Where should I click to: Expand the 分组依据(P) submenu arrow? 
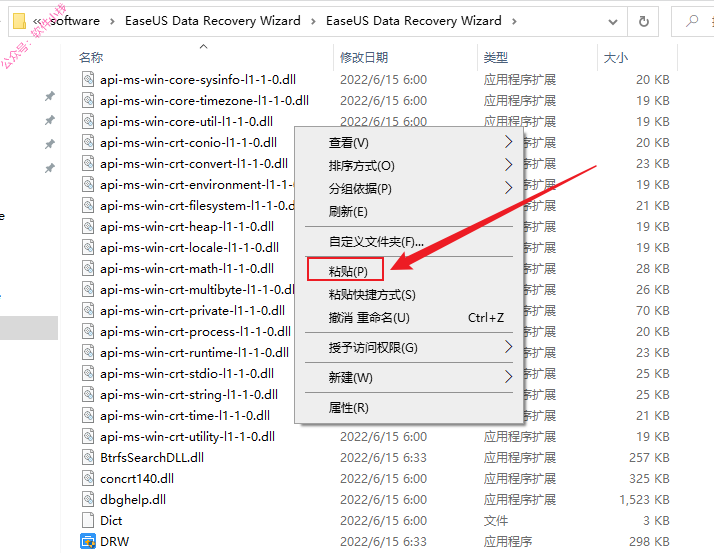(x=509, y=188)
